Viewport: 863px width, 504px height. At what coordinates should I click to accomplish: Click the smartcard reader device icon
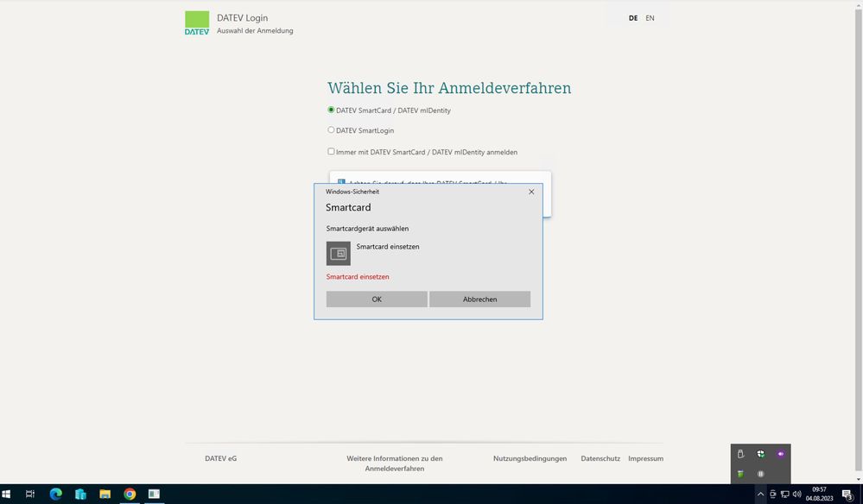coord(338,253)
